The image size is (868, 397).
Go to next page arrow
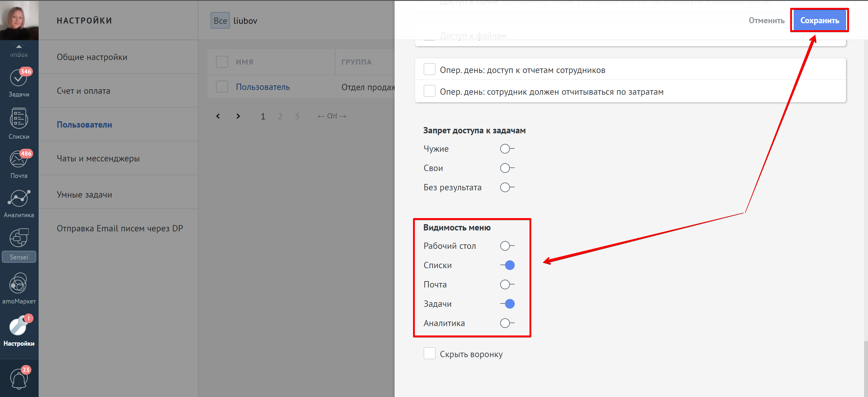238,116
